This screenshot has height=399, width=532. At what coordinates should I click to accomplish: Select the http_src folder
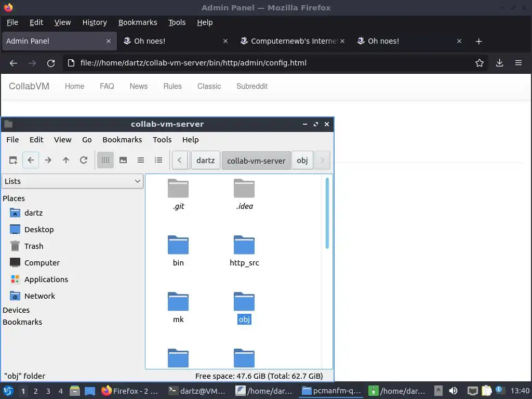pos(244,251)
